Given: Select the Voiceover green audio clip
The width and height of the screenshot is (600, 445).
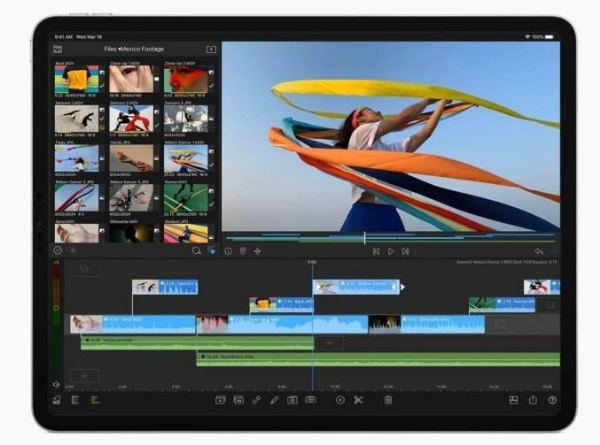Looking at the screenshot, I should [197, 343].
